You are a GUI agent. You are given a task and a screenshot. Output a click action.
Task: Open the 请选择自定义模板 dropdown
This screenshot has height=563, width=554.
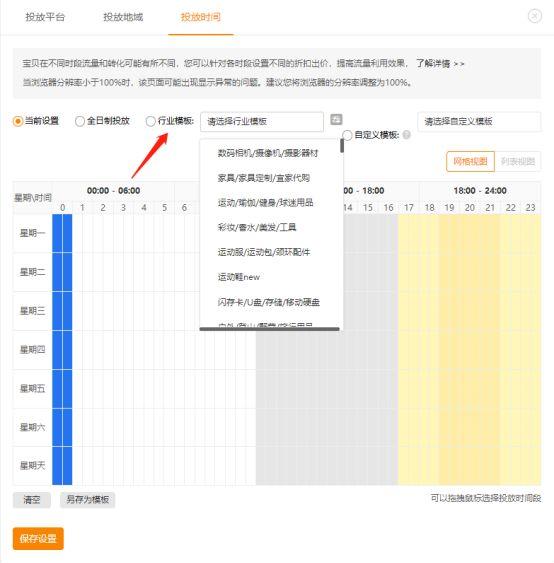479,122
